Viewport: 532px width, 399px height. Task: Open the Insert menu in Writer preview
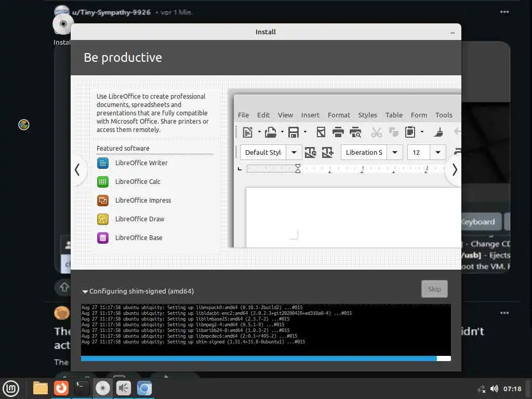[x=310, y=115]
